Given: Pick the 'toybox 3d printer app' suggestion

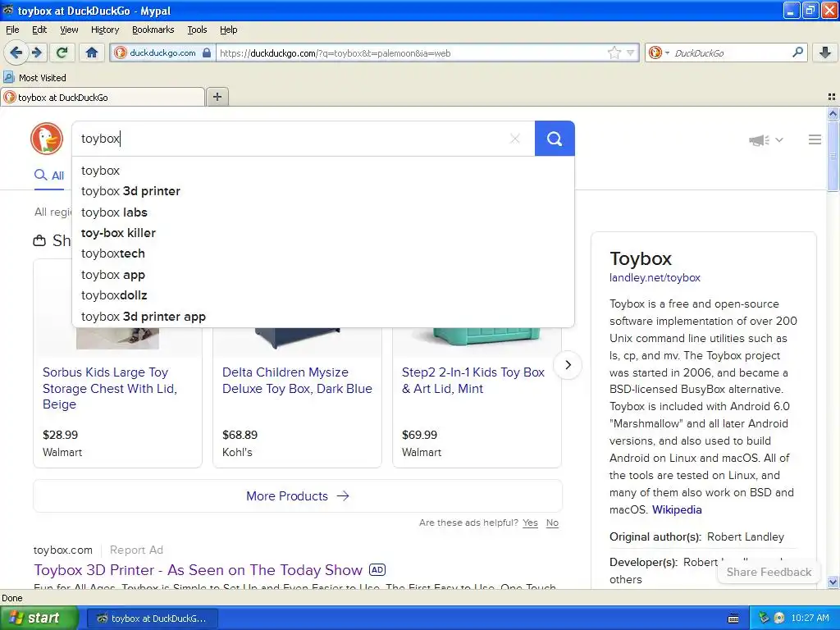Looking at the screenshot, I should (323, 317).
